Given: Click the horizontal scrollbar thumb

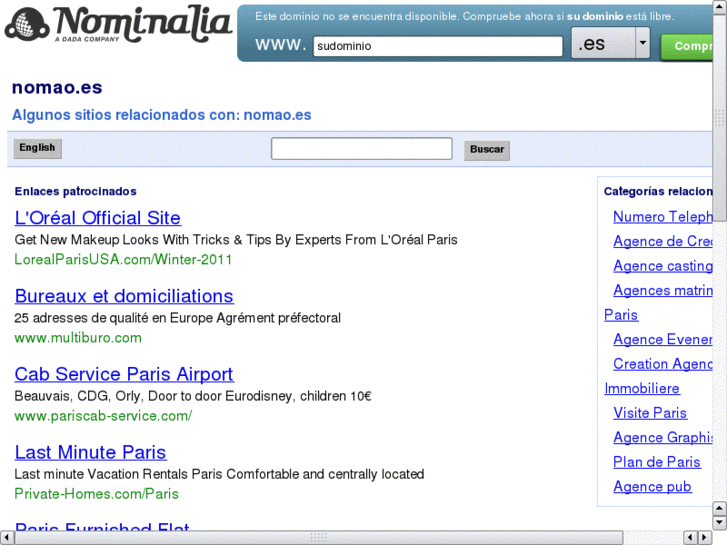Looking at the screenshot, I should pos(319,538).
